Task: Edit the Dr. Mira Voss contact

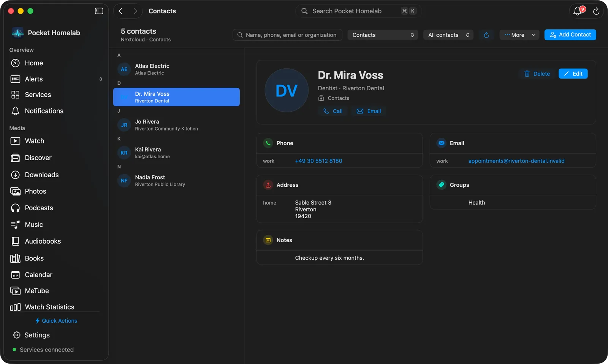Action: [573, 74]
